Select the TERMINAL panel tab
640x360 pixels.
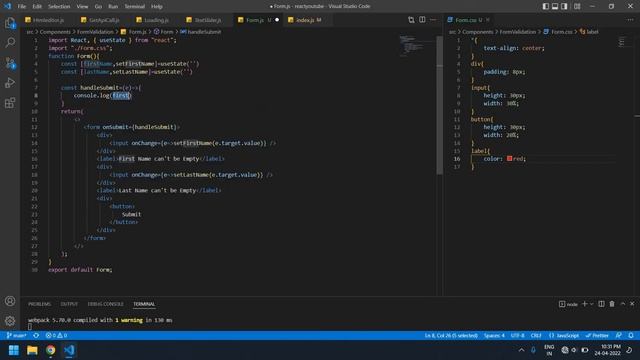pyautogui.click(x=144, y=304)
